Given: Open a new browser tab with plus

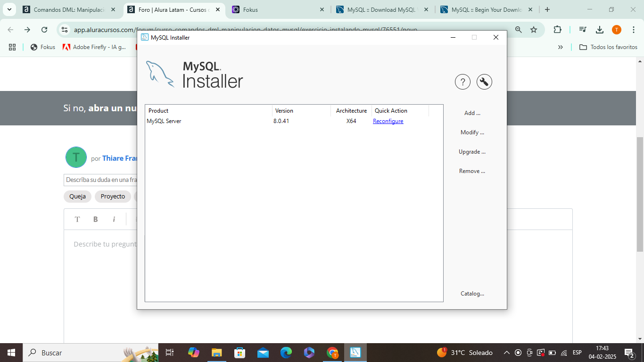Looking at the screenshot, I should [x=547, y=9].
